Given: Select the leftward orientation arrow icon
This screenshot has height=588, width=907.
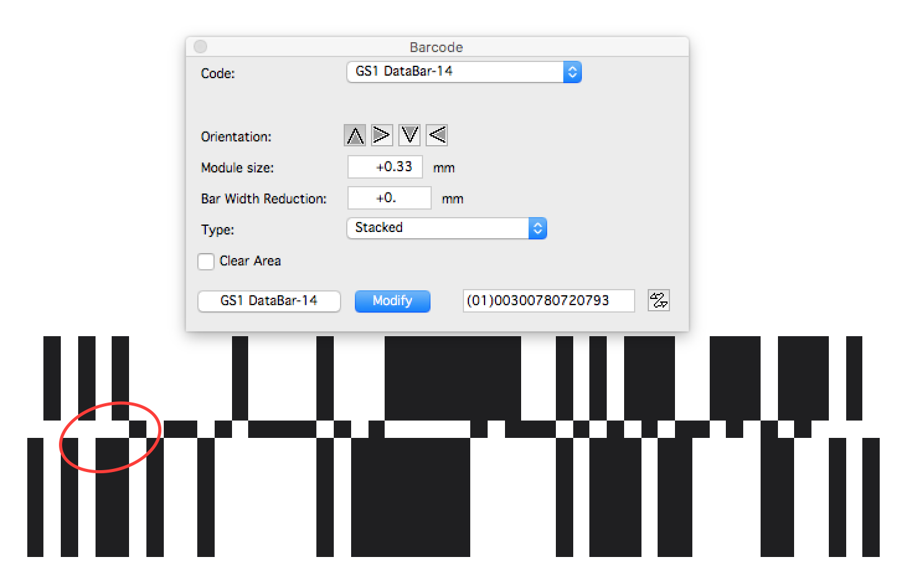Looking at the screenshot, I should [436, 135].
